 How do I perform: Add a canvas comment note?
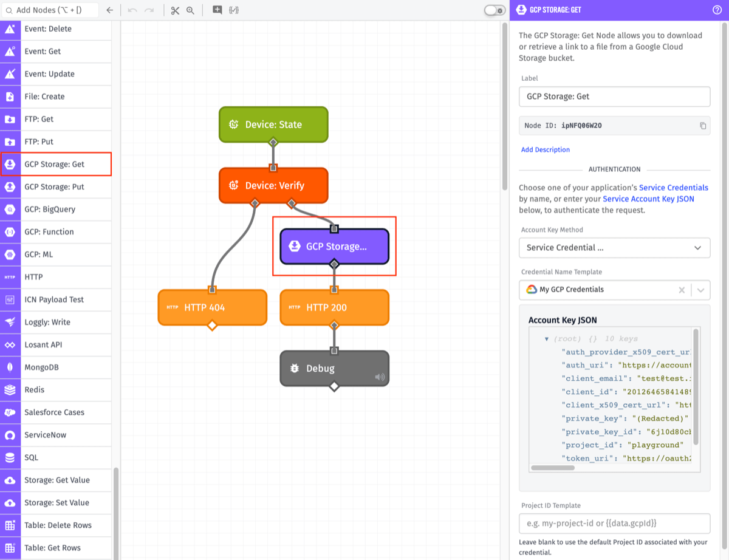(217, 10)
